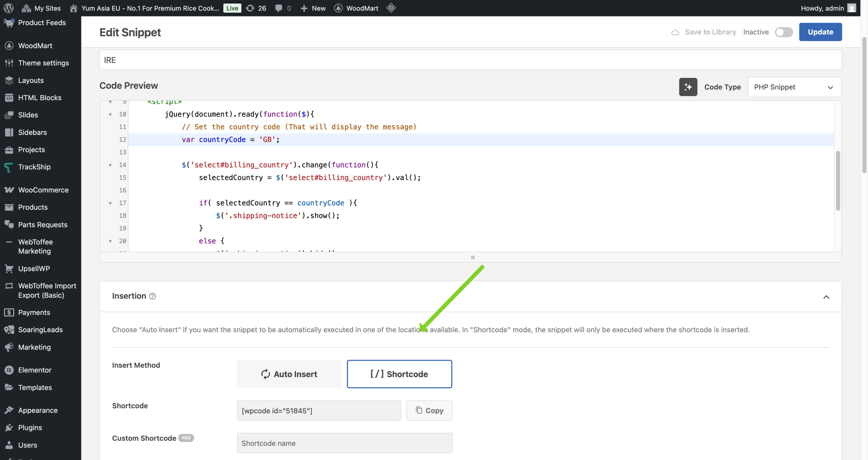Click the Theme settings sliders icon

click(9, 63)
